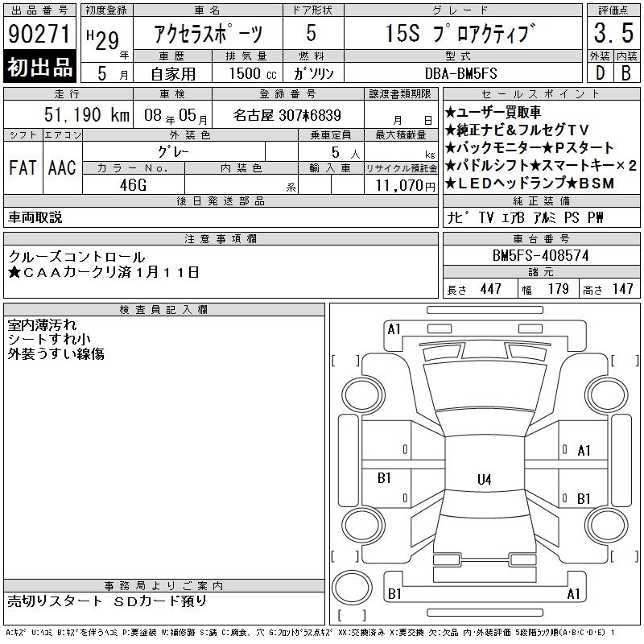Image resolution: width=644 pixels, height=644 pixels.
Task: Click width value 179
Action: (x=558, y=289)
